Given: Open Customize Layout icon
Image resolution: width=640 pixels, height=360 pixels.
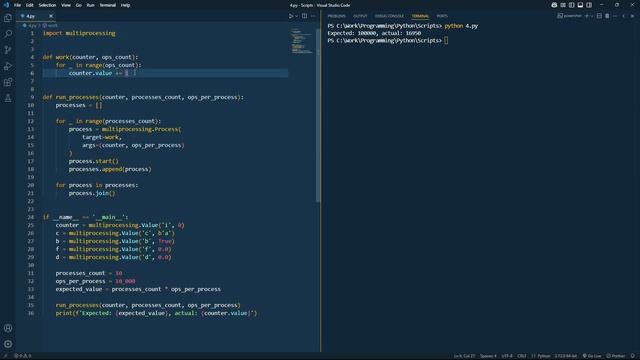Looking at the screenshot, I should 563,5.
